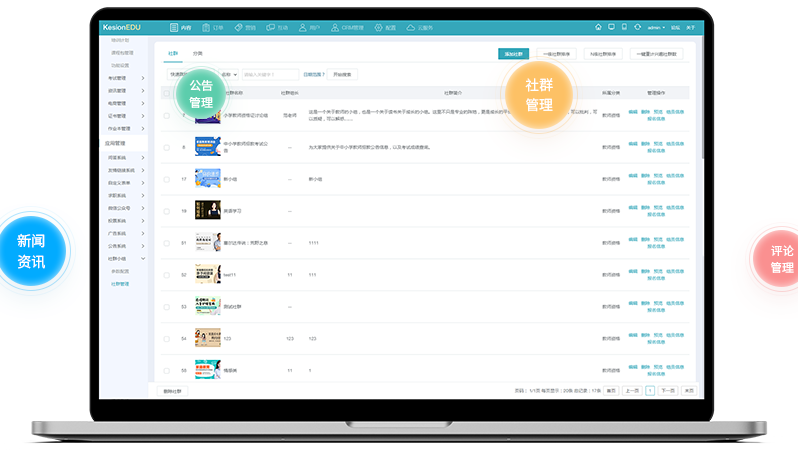798x450 pixels.
Task: Expand the 考试管理 sidebar item
Action: click(x=126, y=77)
